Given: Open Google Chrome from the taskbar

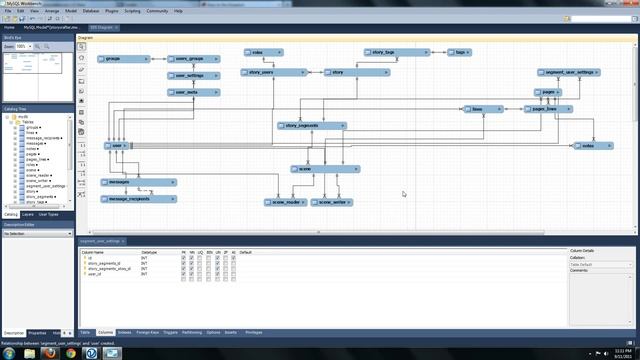Looking at the screenshot, I should point(71,353).
